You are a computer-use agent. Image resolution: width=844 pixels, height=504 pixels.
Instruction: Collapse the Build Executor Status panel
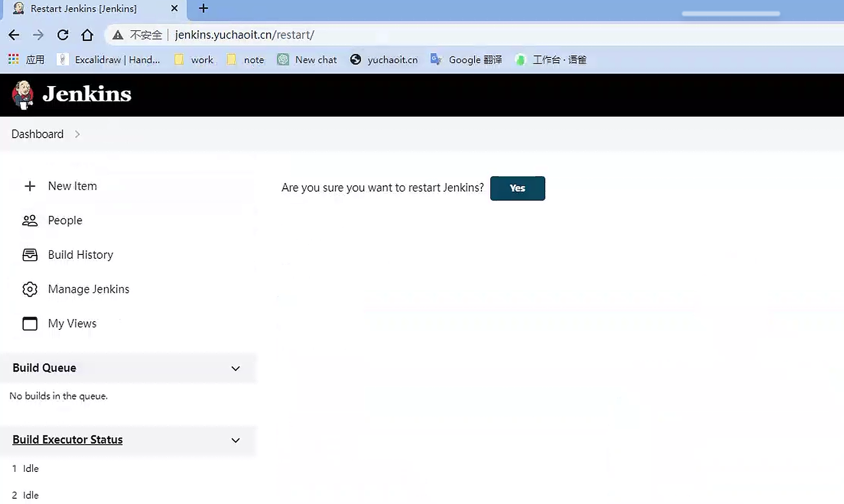236,440
